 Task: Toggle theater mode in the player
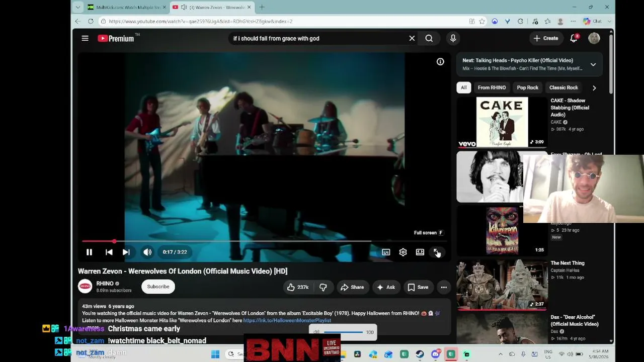420,252
